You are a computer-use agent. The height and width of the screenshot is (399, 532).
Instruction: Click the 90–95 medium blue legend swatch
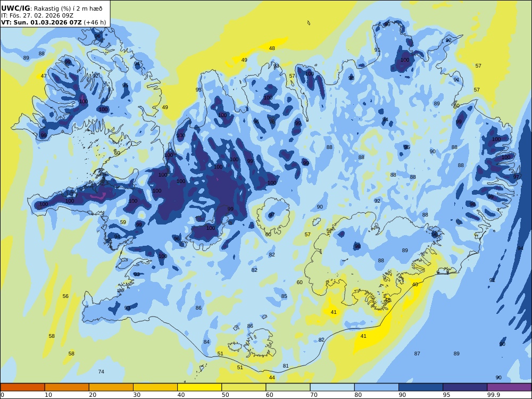tap(421, 387)
